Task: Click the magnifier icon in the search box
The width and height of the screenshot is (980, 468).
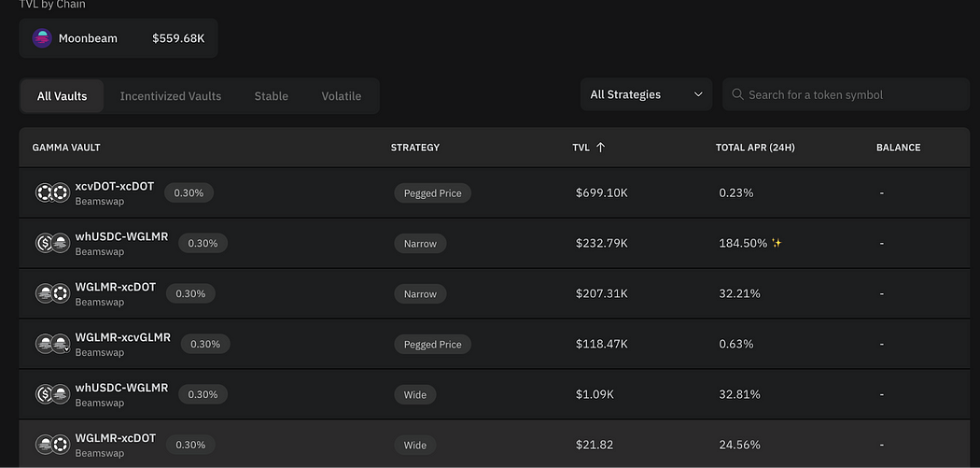Action: (737, 94)
